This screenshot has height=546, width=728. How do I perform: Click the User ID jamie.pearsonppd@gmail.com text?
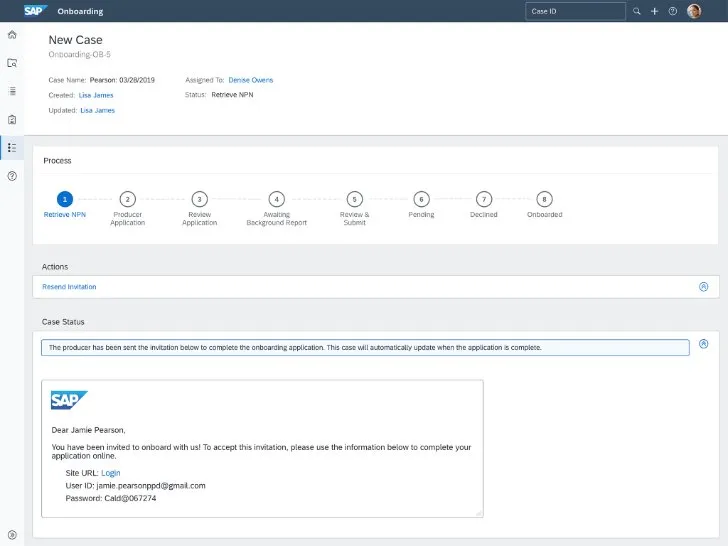click(x=136, y=486)
